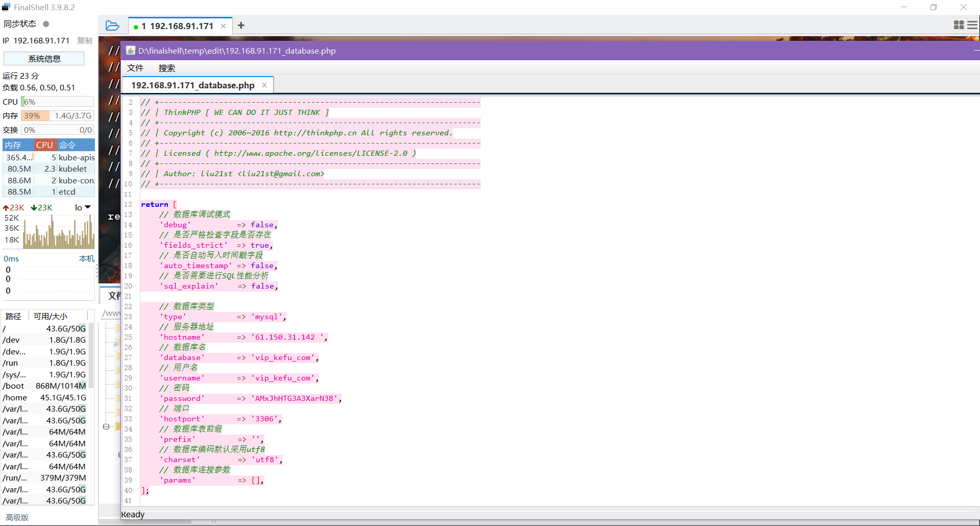Open the folder/connection manager icon
This screenshot has height=526, width=980.
tap(112, 26)
